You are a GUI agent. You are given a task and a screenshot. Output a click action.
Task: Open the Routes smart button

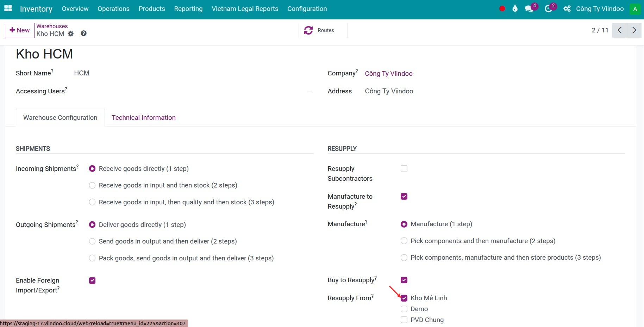pyautogui.click(x=323, y=30)
